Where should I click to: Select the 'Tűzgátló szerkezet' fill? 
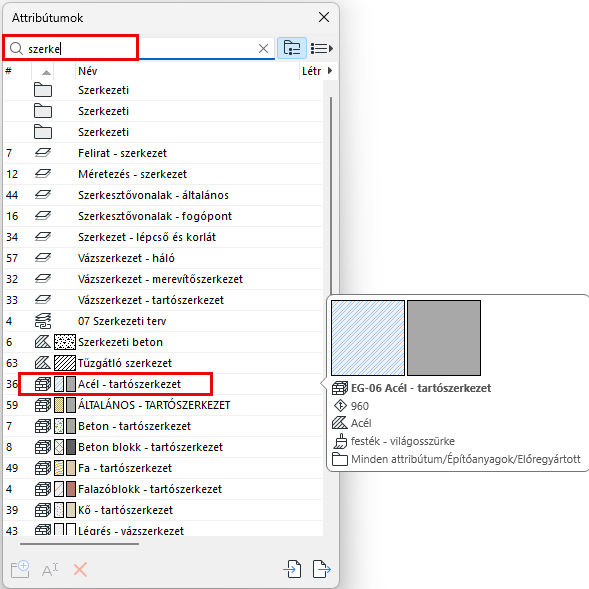coord(163,364)
